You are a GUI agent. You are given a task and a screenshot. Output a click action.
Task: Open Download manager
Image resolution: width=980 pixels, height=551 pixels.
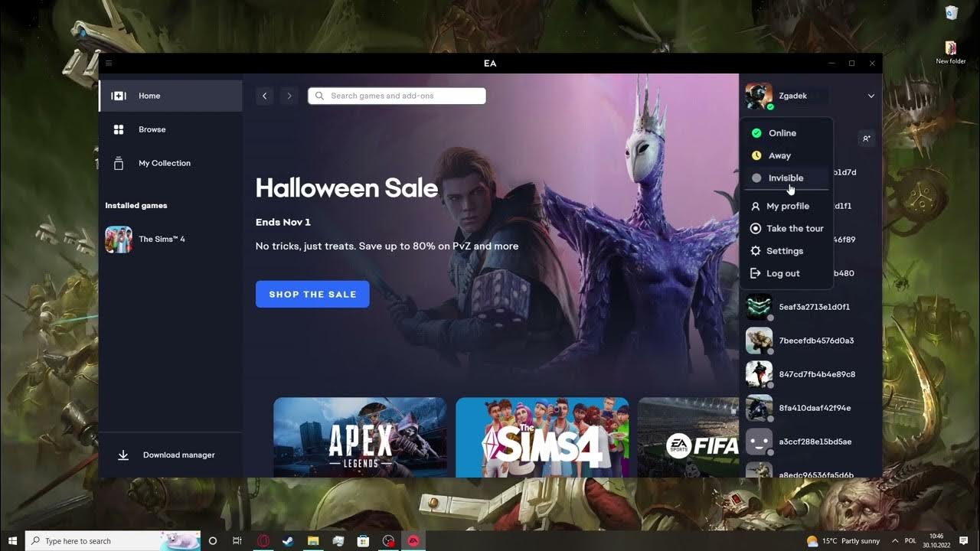click(171, 455)
